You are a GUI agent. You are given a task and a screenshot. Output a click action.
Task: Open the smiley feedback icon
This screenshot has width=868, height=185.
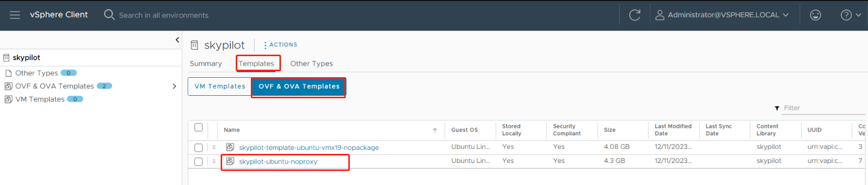click(x=815, y=15)
